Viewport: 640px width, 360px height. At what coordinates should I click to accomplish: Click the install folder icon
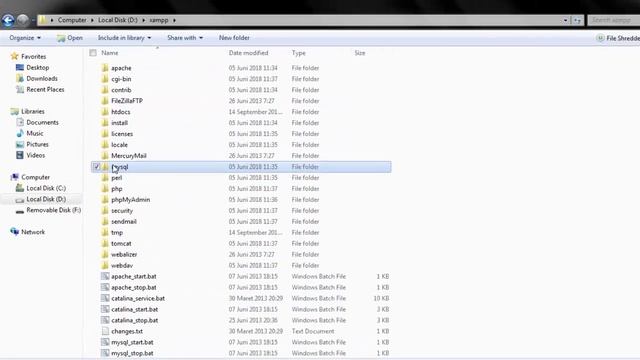pos(105,123)
